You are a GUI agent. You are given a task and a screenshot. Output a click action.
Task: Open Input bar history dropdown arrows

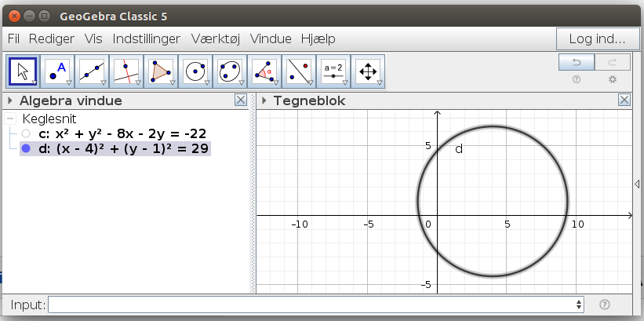point(579,305)
